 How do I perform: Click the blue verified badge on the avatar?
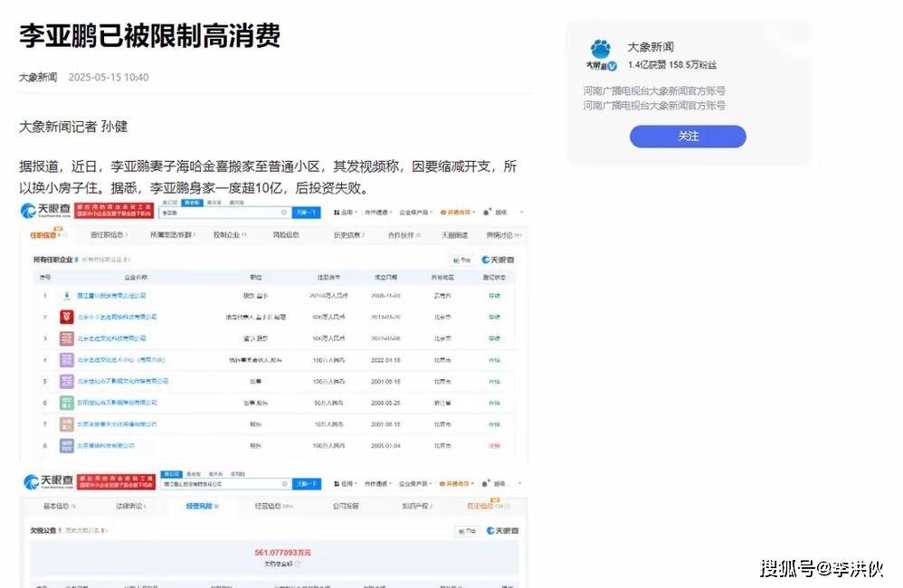click(x=613, y=66)
